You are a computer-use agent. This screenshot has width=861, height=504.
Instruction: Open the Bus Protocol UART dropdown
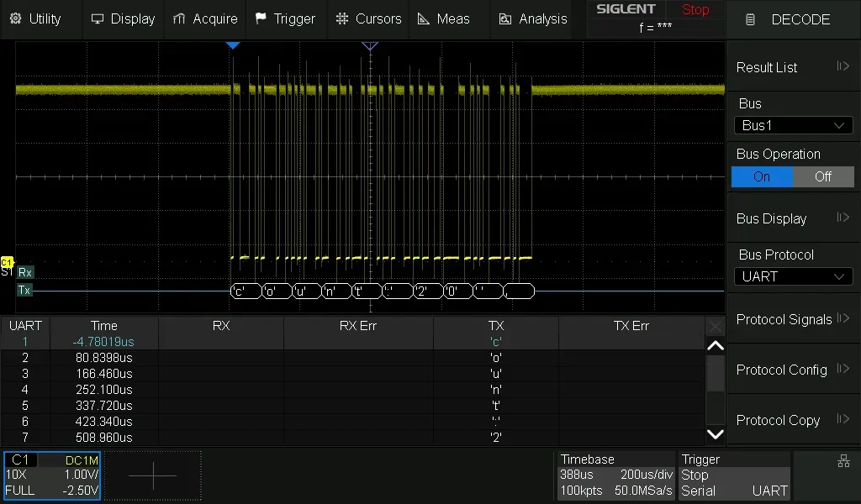(793, 276)
